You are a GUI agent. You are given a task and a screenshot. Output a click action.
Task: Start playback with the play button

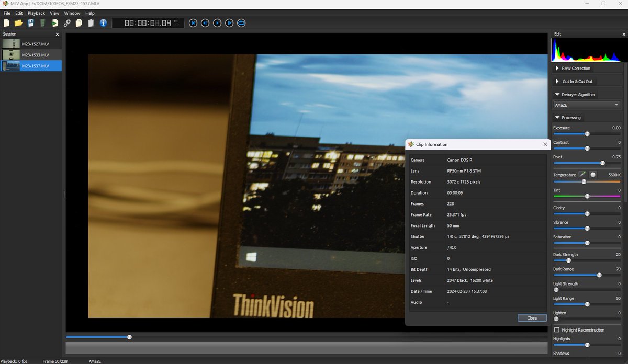217,23
